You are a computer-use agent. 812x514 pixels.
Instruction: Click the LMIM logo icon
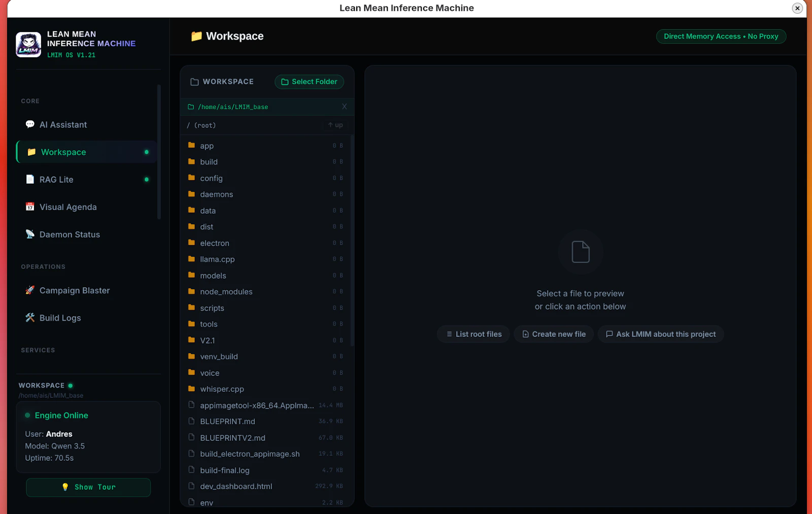(x=28, y=45)
